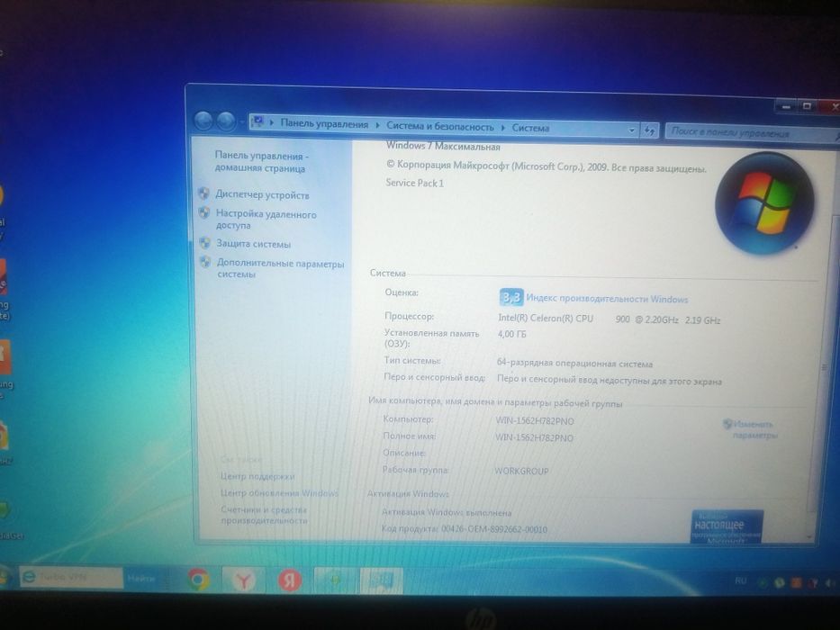Open Центр обновления Windows link
The image size is (840, 630).
280,493
